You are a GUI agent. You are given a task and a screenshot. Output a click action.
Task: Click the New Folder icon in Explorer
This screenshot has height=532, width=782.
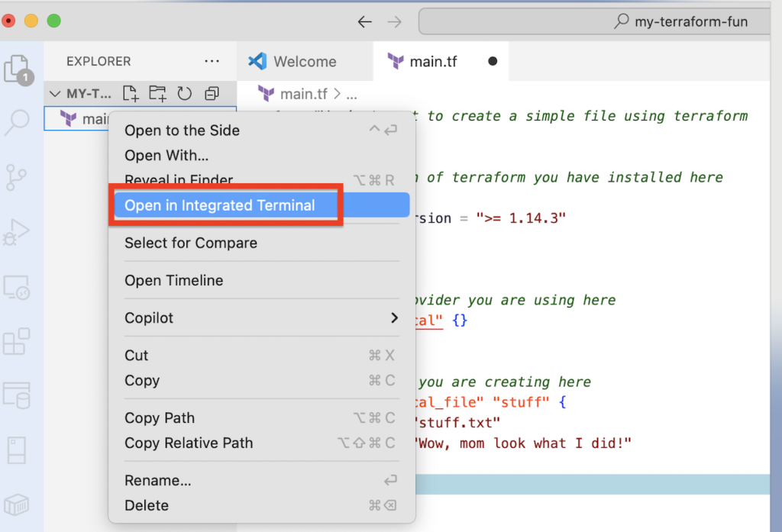(x=157, y=94)
